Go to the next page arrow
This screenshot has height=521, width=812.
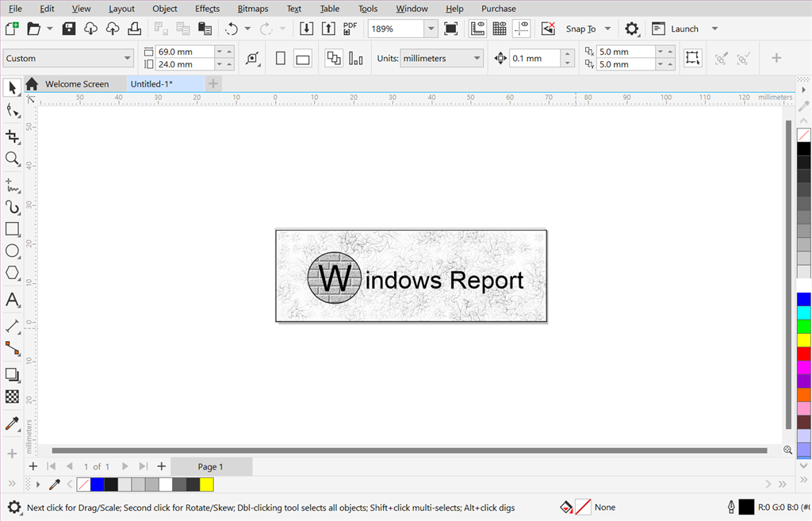coord(124,466)
